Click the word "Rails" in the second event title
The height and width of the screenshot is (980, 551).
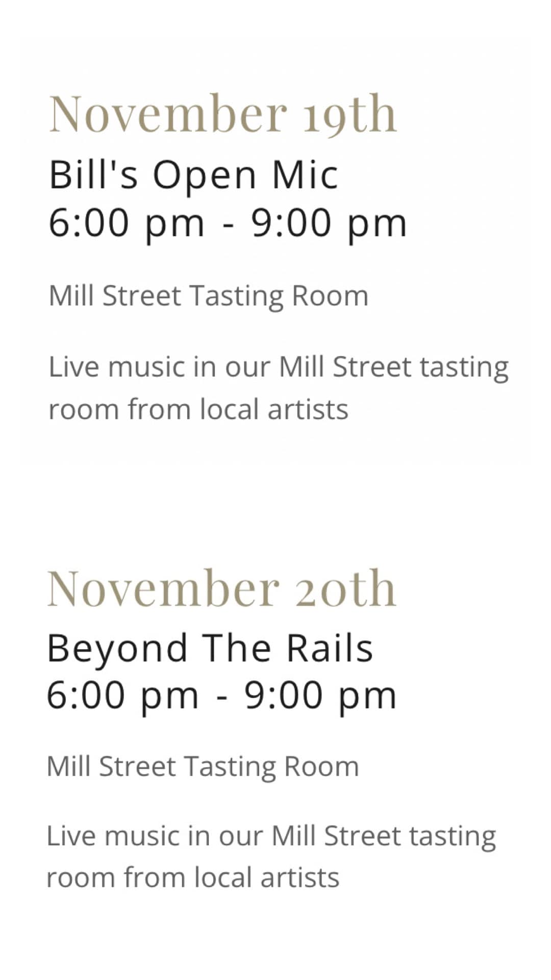click(330, 648)
